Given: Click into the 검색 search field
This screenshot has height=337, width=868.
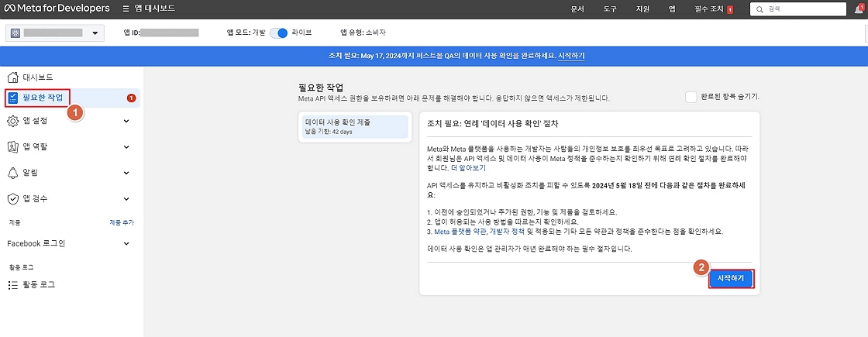Looking at the screenshot, I should [798, 9].
